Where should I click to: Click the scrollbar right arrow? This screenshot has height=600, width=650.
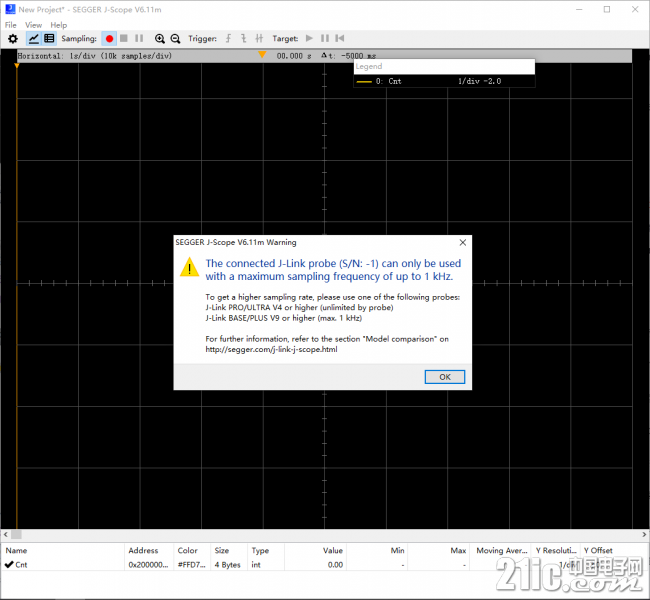coord(644,534)
